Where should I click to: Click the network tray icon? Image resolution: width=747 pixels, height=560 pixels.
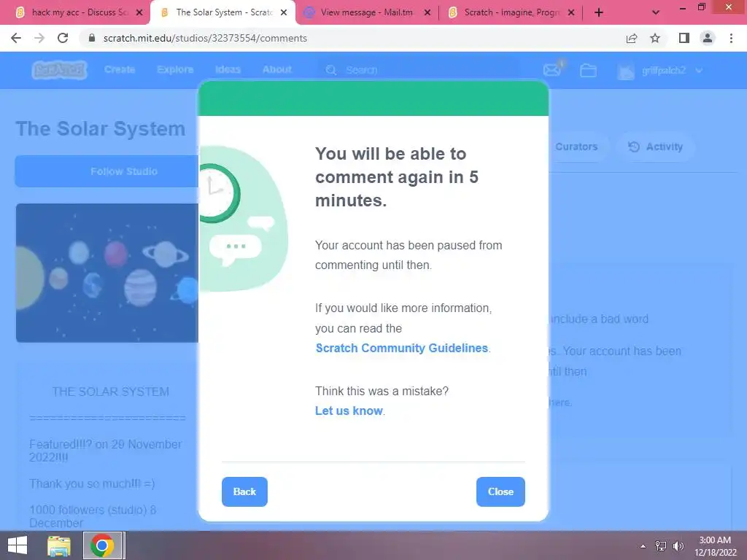coord(661,546)
